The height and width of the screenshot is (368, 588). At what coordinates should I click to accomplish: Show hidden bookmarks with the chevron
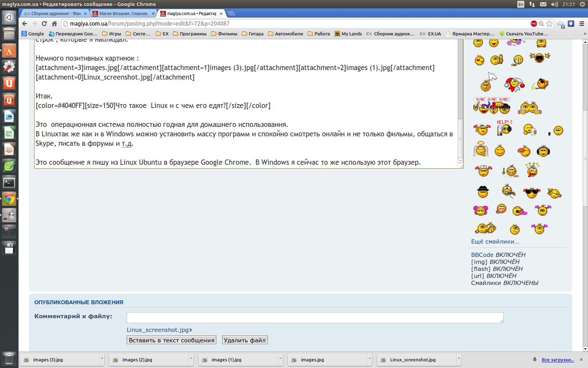[x=584, y=34]
